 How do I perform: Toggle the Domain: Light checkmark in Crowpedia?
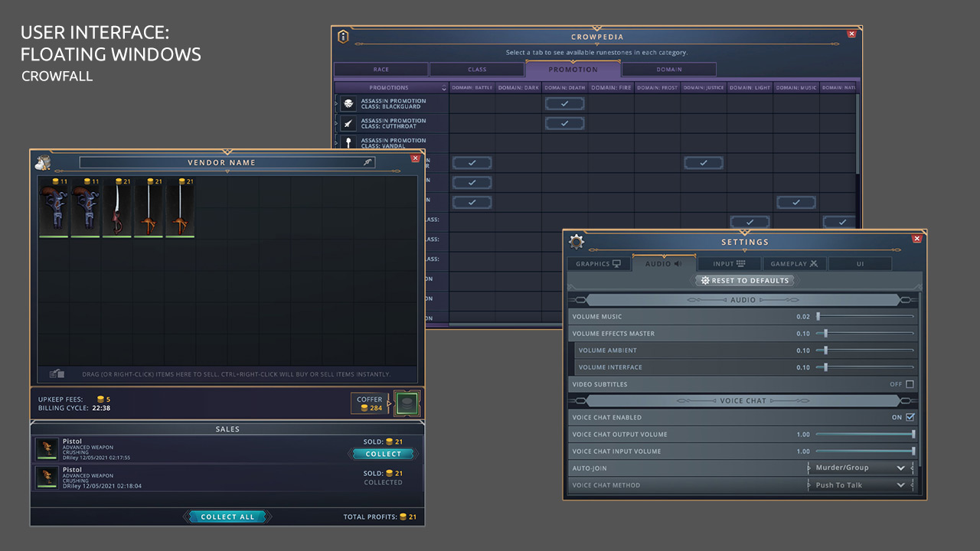click(x=750, y=222)
